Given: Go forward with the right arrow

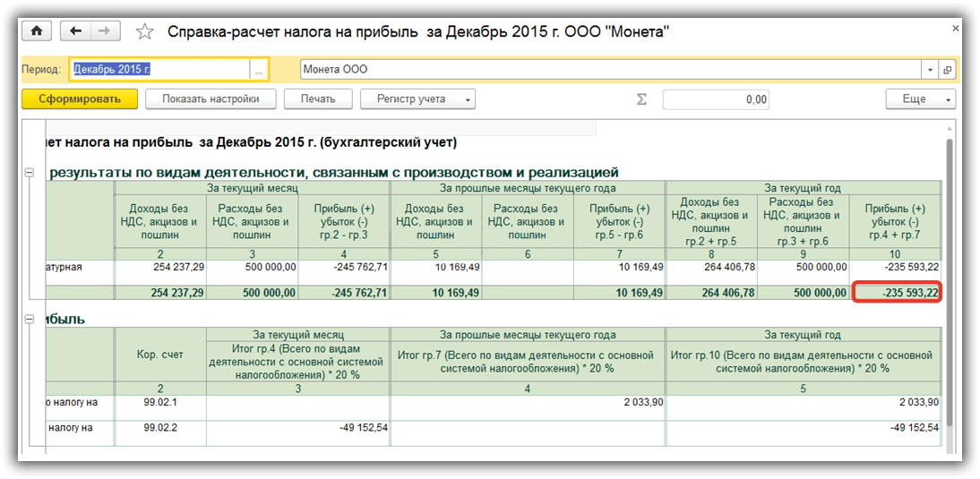Looking at the screenshot, I should (x=104, y=31).
